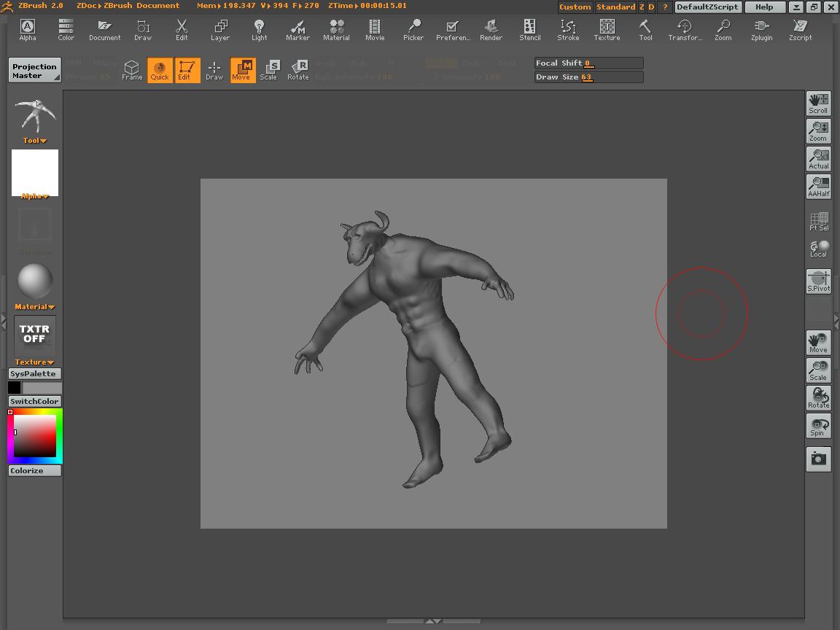Open the Texture palette in the top menu row
The height and width of the screenshot is (630, 840).
click(607, 30)
